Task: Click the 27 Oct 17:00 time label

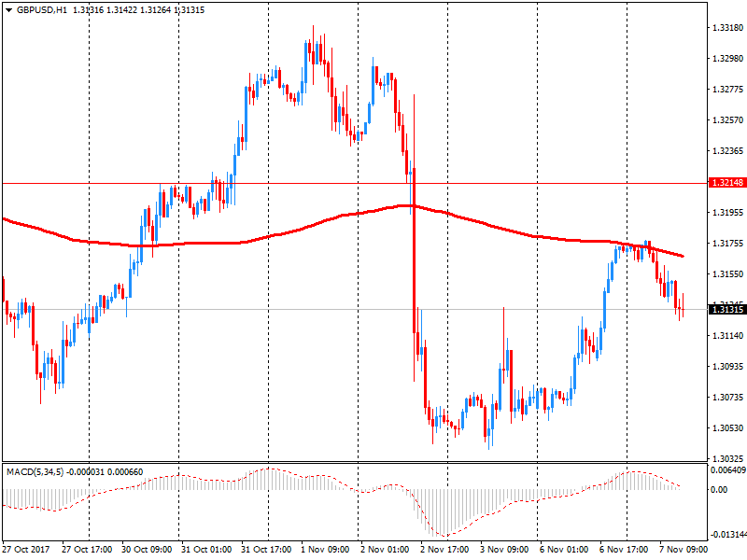Action: 87,550
